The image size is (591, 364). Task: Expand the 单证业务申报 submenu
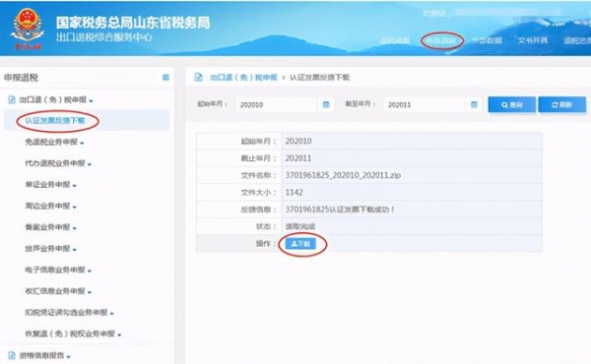pyautogui.click(x=50, y=184)
